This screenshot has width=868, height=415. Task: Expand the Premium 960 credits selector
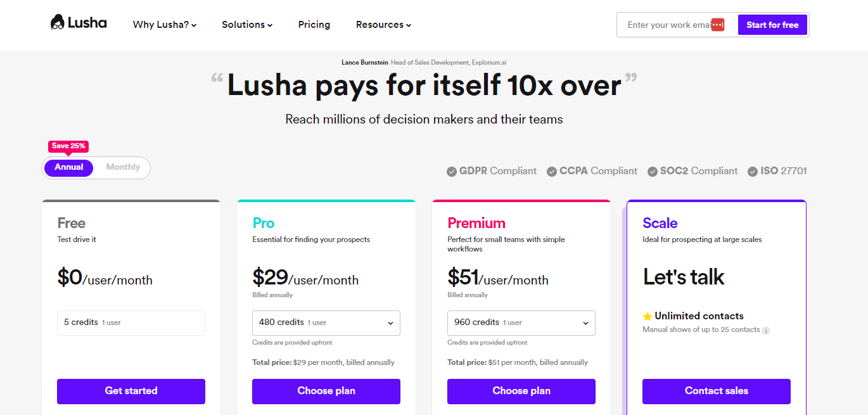(x=521, y=323)
